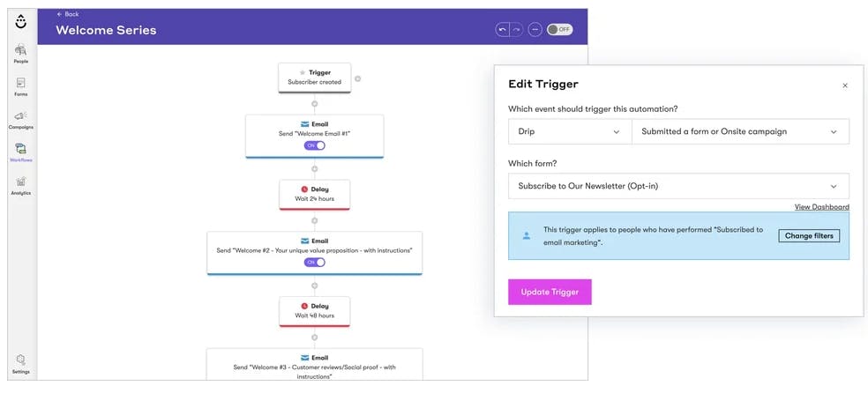This screenshot has width=868, height=393.
Task: Click the redo arrow in header
Action: tap(516, 30)
